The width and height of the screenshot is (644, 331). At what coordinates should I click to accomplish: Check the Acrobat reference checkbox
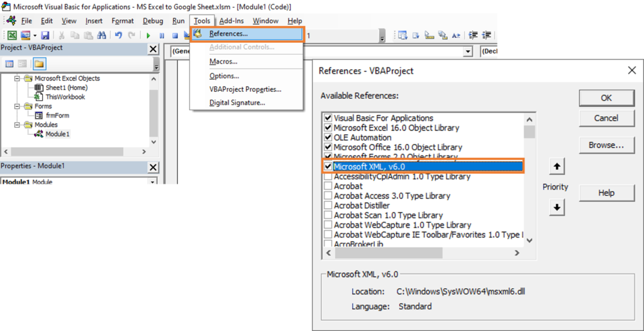pyautogui.click(x=328, y=186)
